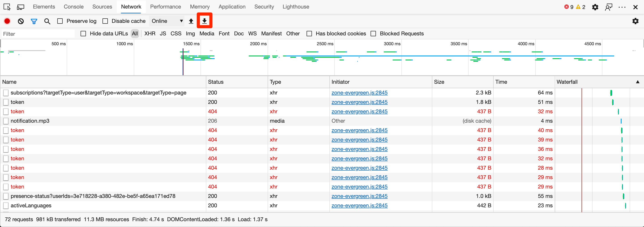Screen dimensions: 644x227
Task: Export HAR file
Action: pyautogui.click(x=205, y=21)
